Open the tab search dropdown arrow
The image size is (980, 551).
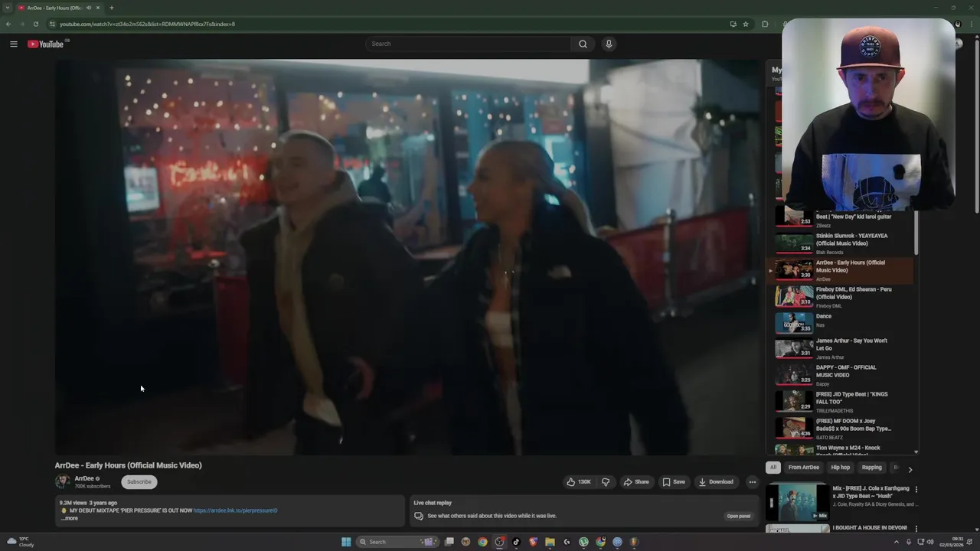8,8
